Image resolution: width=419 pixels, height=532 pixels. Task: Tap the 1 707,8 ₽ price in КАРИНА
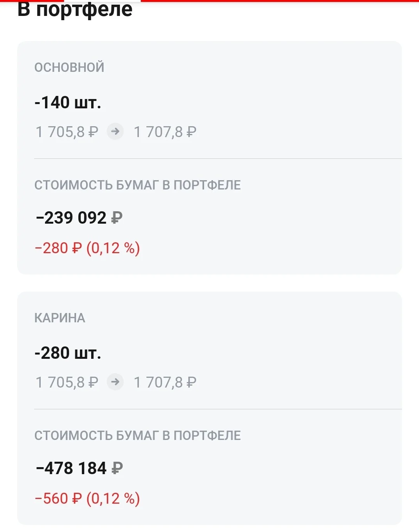[165, 382]
